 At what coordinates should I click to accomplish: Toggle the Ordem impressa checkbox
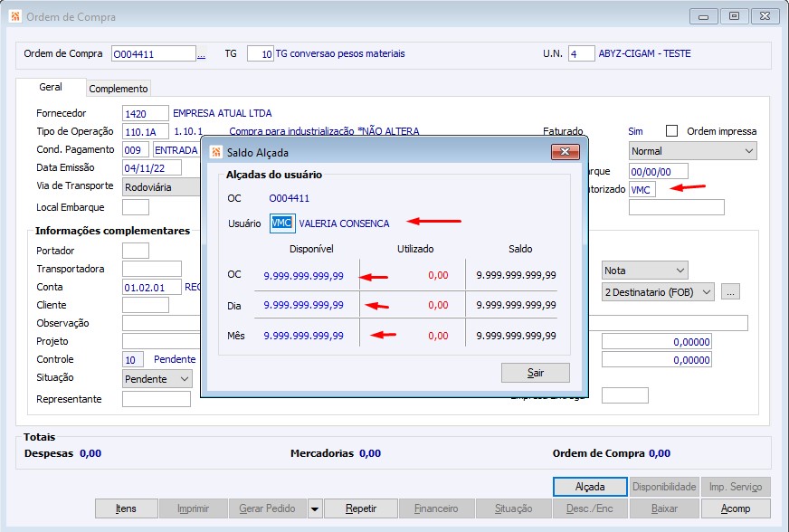pos(671,131)
